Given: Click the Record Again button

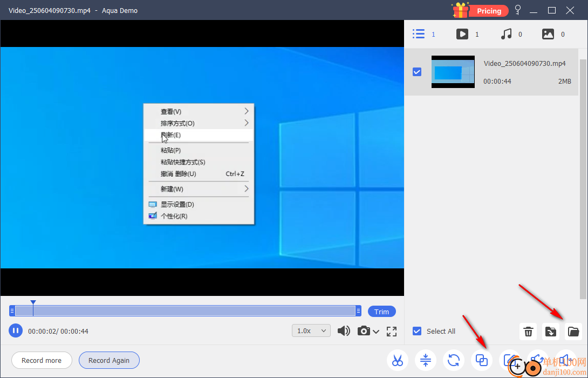Looking at the screenshot, I should (x=109, y=360).
